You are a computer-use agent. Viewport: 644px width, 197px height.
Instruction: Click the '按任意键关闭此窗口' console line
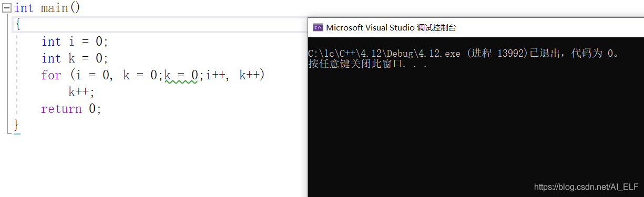pyautogui.click(x=367, y=64)
